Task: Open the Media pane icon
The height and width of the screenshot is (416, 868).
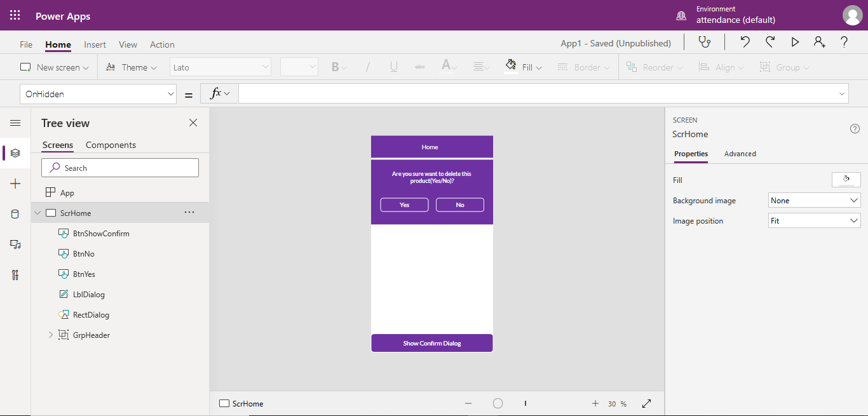Action: click(15, 245)
